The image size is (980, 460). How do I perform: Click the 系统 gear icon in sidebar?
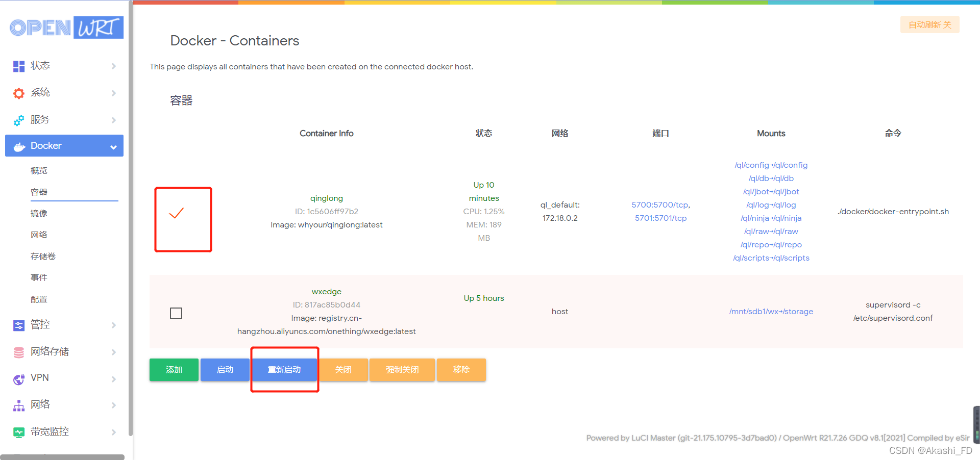19,93
